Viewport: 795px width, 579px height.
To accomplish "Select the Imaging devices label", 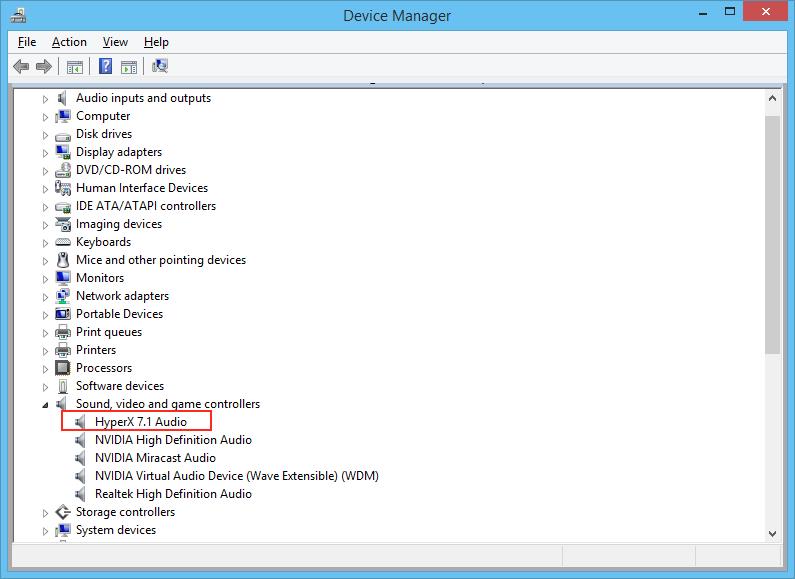I will 119,224.
